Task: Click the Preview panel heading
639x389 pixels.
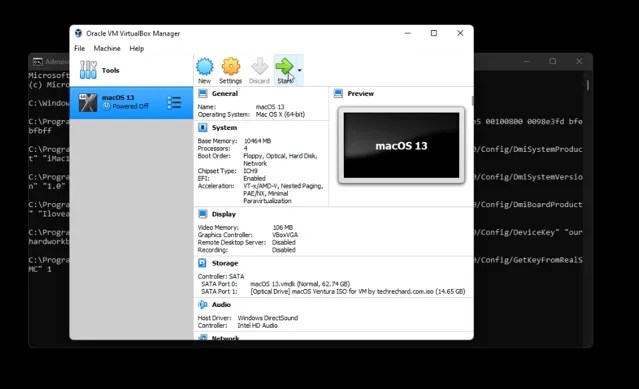Action: 361,94
